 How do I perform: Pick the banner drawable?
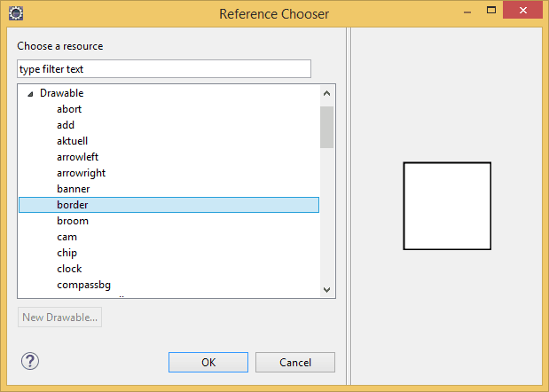tap(73, 189)
